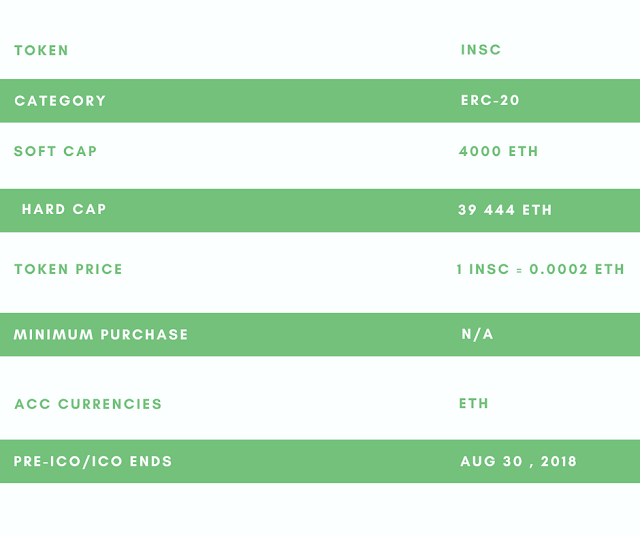This screenshot has height=537, width=640.
Task: Click the CATEGORY row label
Action: [x=60, y=101]
